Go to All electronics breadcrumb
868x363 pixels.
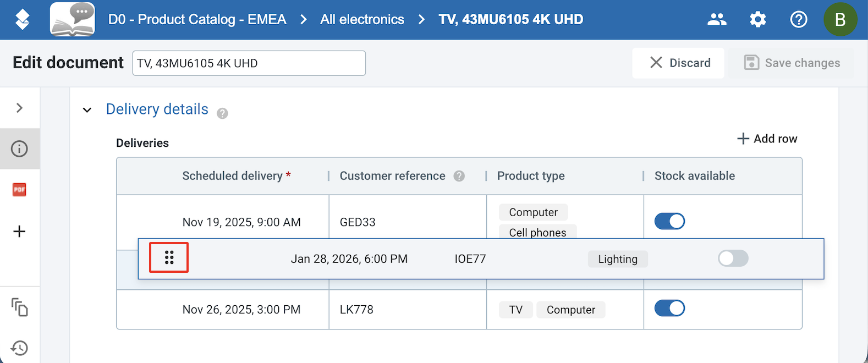click(x=362, y=19)
